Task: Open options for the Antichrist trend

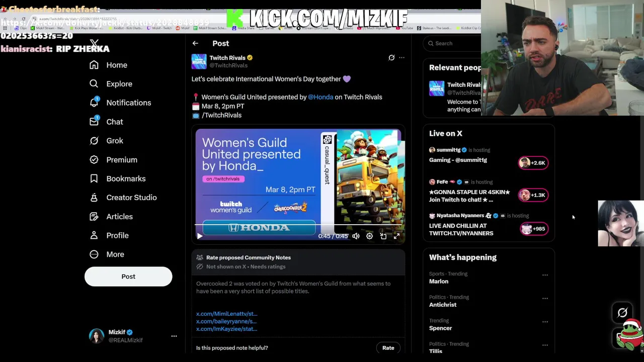Action: point(545,299)
